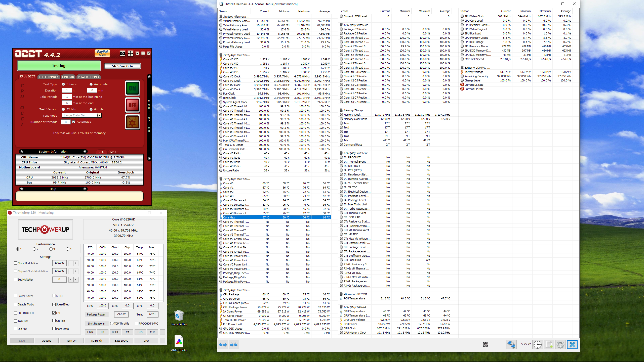Click the HWiNFO reset clock icon
Image resolution: width=644 pixels, height=362 pixels.
point(538,344)
